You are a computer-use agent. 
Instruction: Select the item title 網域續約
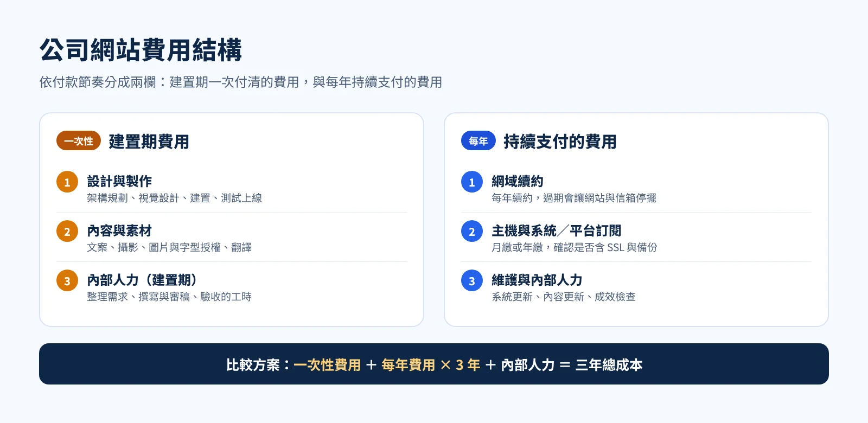point(518,181)
